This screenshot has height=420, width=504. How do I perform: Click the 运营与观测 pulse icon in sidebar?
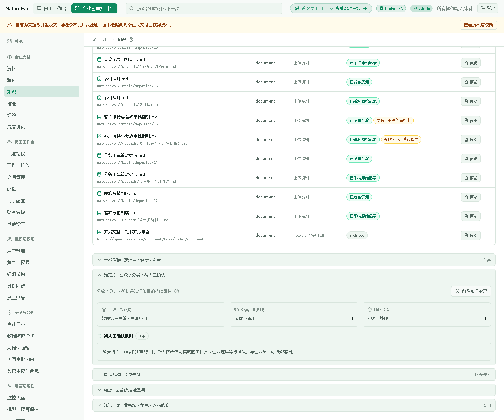click(x=9, y=386)
